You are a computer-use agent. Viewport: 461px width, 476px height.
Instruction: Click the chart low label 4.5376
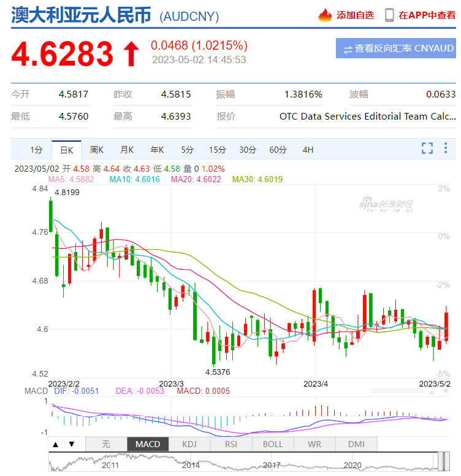[218, 372]
